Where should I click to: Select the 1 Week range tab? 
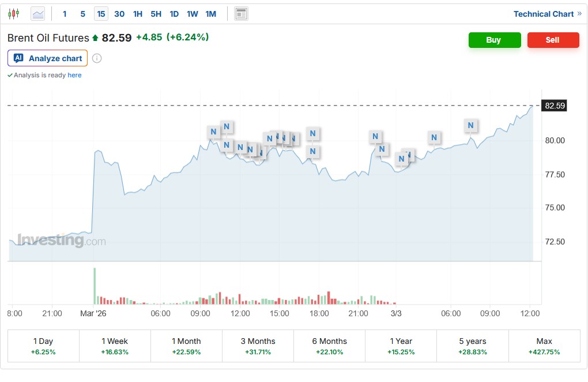coord(115,346)
